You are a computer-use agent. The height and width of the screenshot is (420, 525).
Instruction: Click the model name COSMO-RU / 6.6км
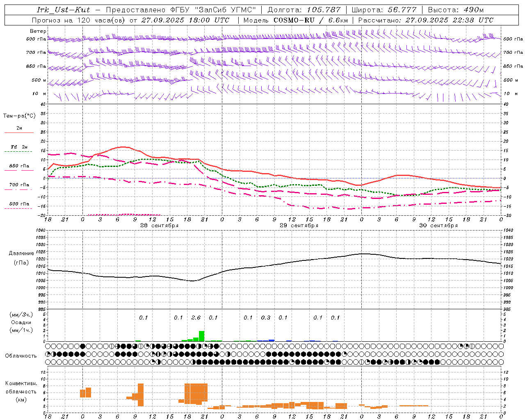(311, 20)
